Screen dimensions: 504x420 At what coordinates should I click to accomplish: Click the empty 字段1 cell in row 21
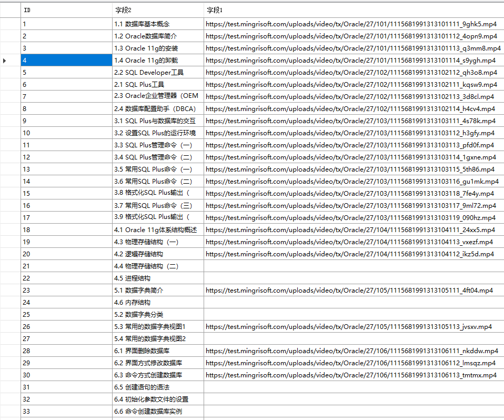354,266
